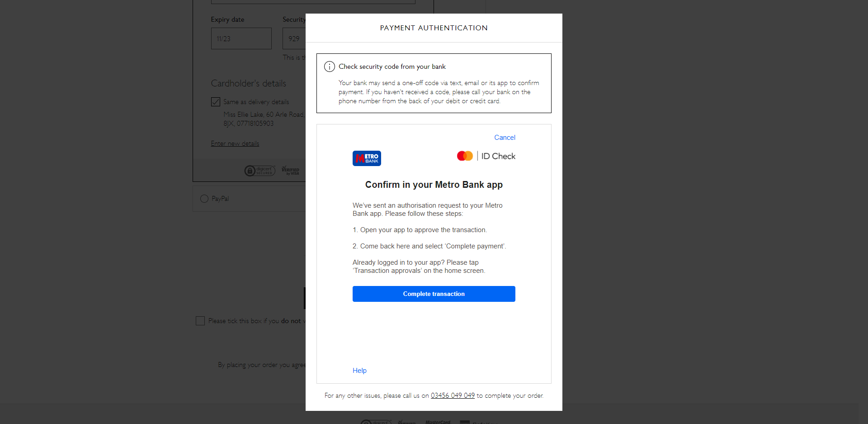Click the PayPal option label

[220, 199]
